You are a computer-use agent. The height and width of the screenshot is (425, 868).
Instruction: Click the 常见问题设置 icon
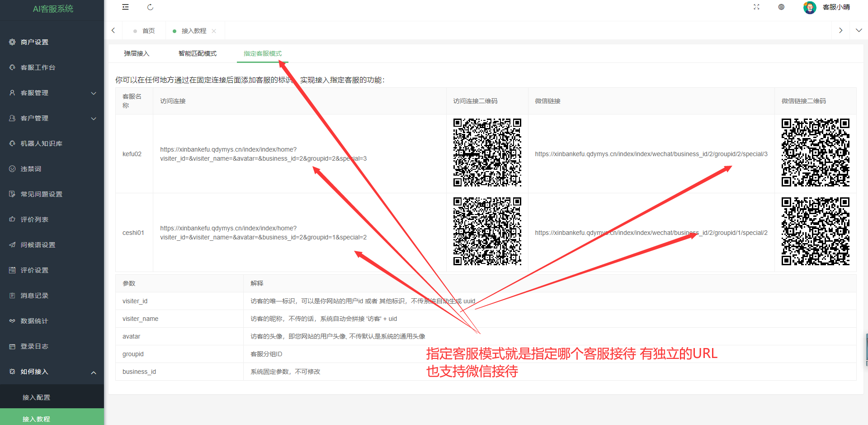tap(12, 194)
